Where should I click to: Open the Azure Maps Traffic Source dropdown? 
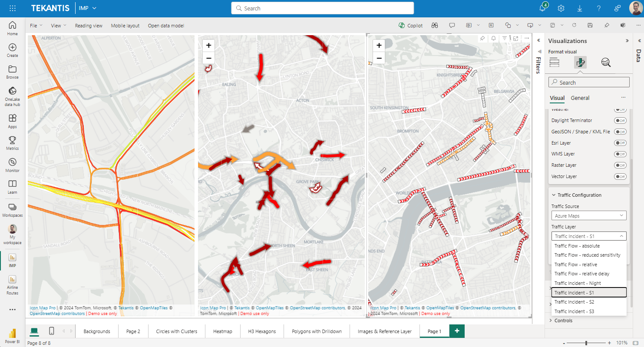coord(588,215)
